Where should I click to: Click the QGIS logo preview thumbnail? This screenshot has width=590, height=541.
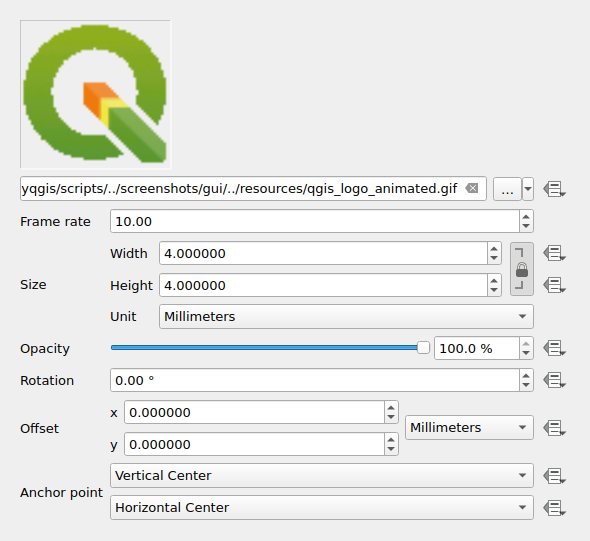point(96,94)
